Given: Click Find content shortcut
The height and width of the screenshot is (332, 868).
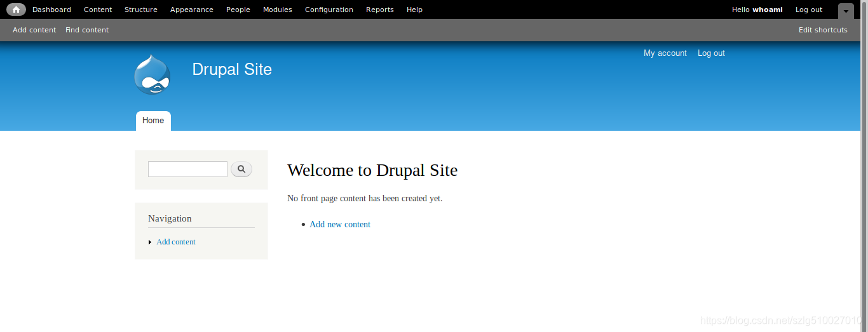Looking at the screenshot, I should [x=87, y=30].
